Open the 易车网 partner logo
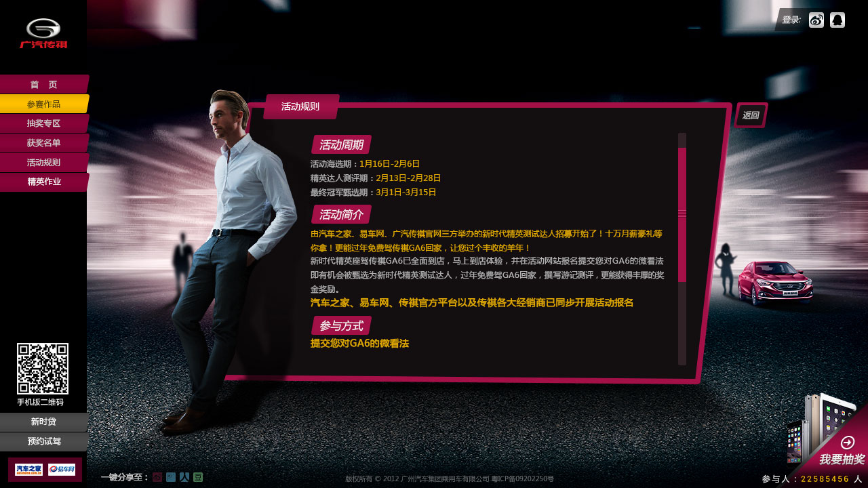 (62, 470)
